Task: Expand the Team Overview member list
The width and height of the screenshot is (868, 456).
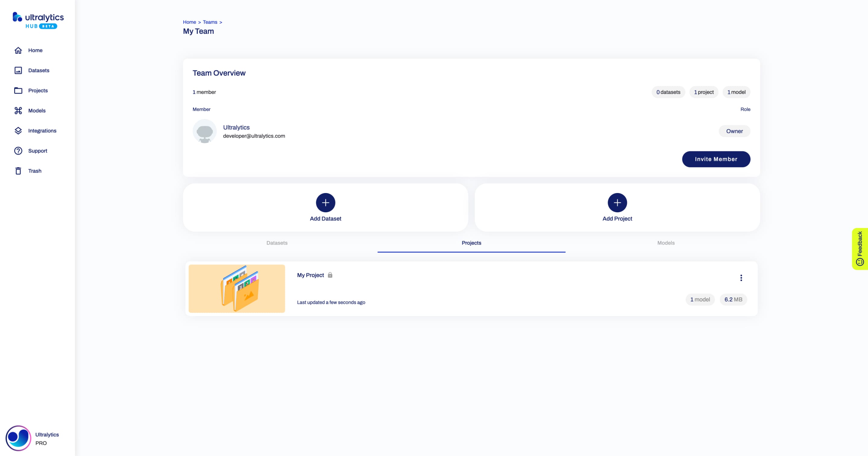Action: pyautogui.click(x=204, y=92)
